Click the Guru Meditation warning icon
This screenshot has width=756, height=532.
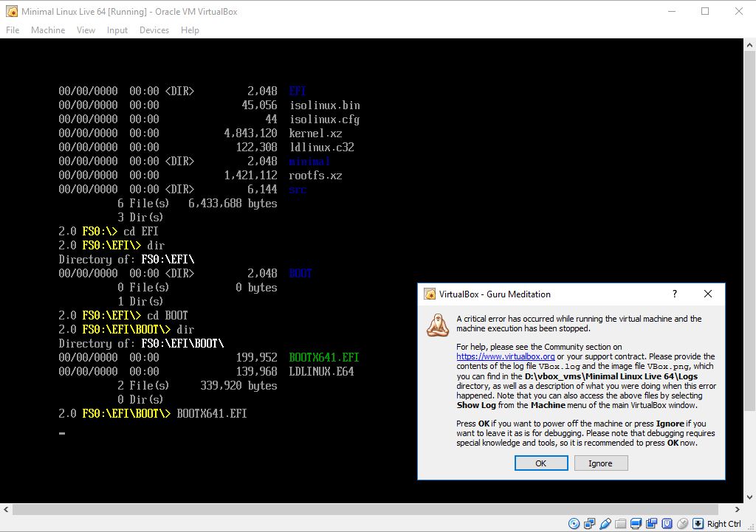pos(437,325)
